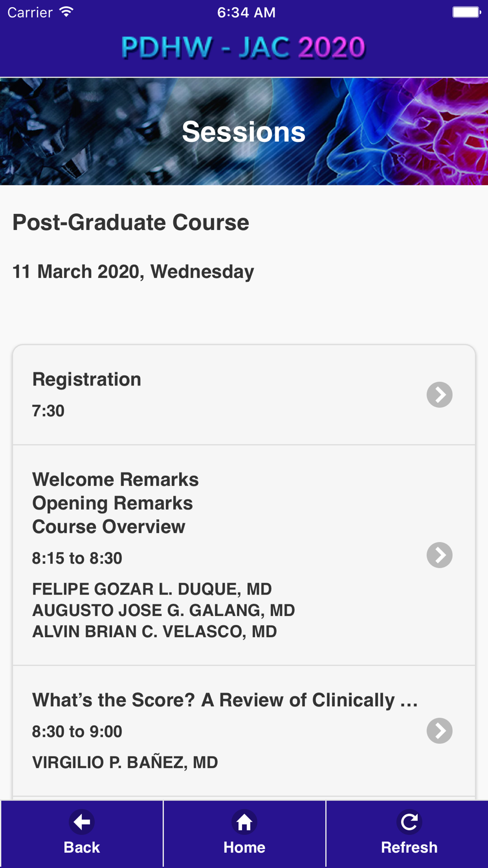Tap the Sessions banner image
The image size is (488, 868).
[244, 131]
